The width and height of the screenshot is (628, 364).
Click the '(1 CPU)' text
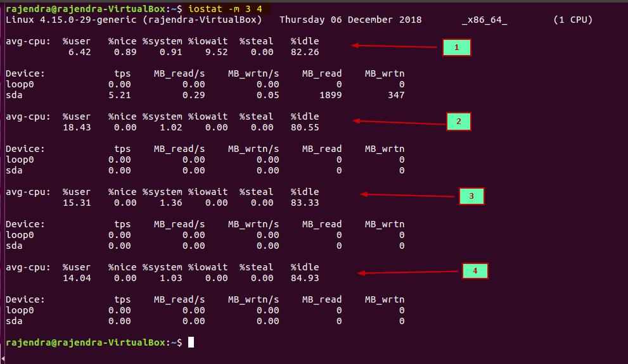click(573, 20)
